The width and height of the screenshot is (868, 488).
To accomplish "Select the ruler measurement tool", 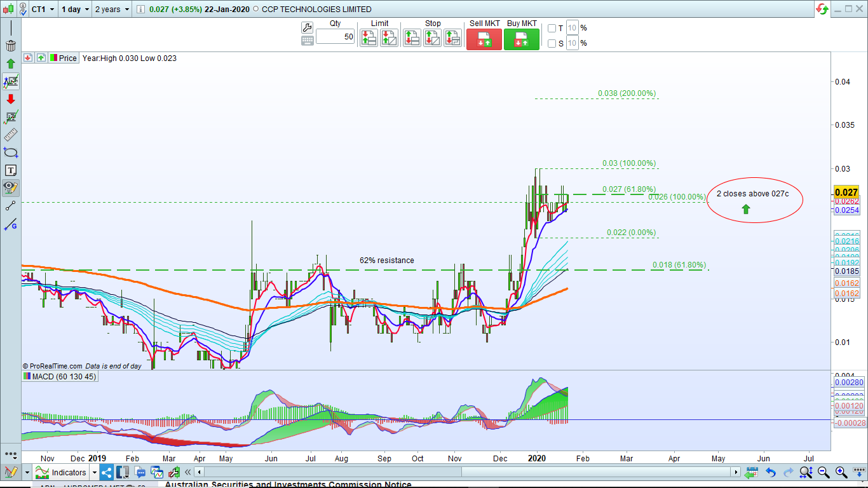I will coord(11,135).
